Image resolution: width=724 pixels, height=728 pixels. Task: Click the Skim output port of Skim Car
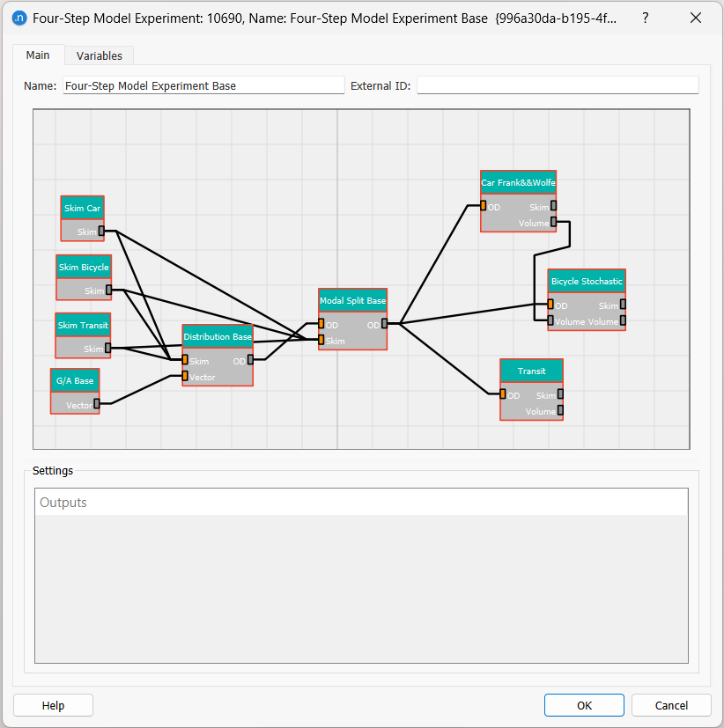(104, 232)
